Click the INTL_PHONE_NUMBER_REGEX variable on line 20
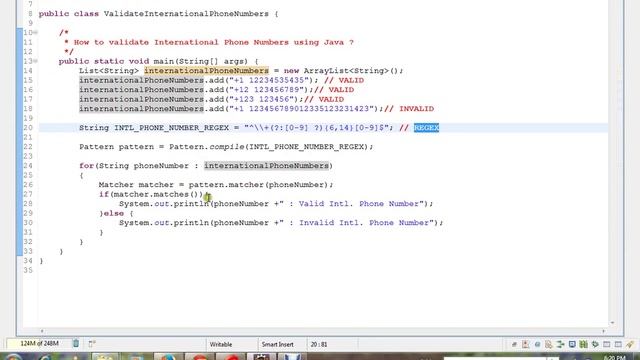 point(171,128)
